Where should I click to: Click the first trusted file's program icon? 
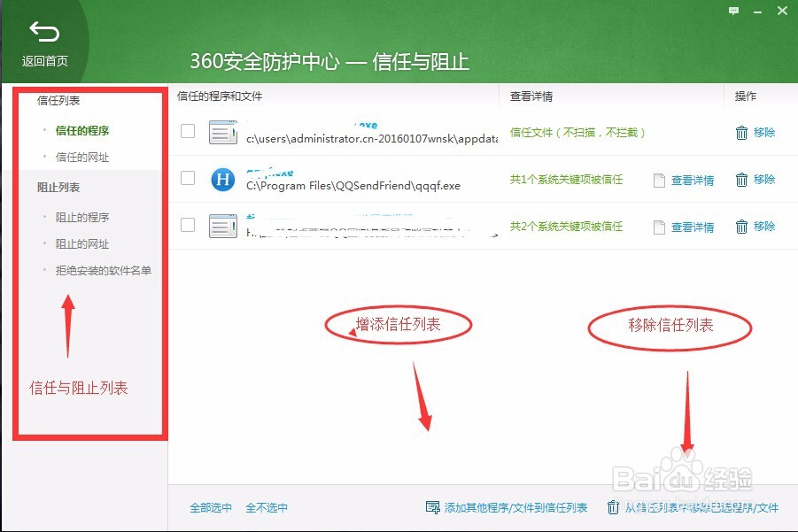pyautogui.click(x=222, y=131)
